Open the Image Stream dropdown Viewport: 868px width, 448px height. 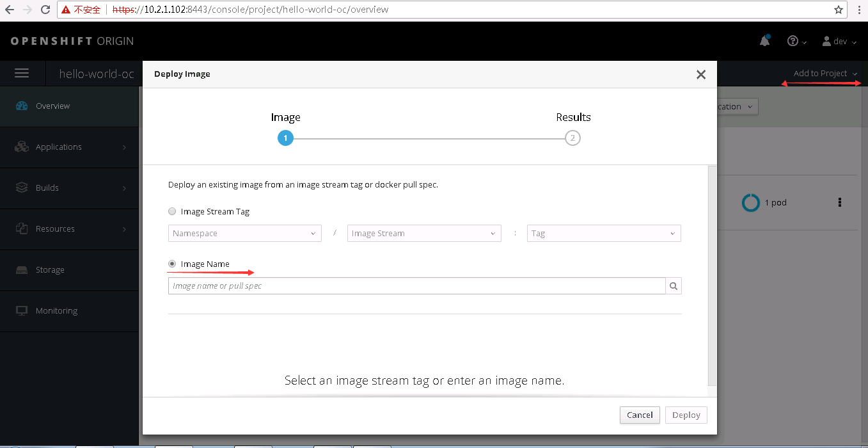pos(423,234)
